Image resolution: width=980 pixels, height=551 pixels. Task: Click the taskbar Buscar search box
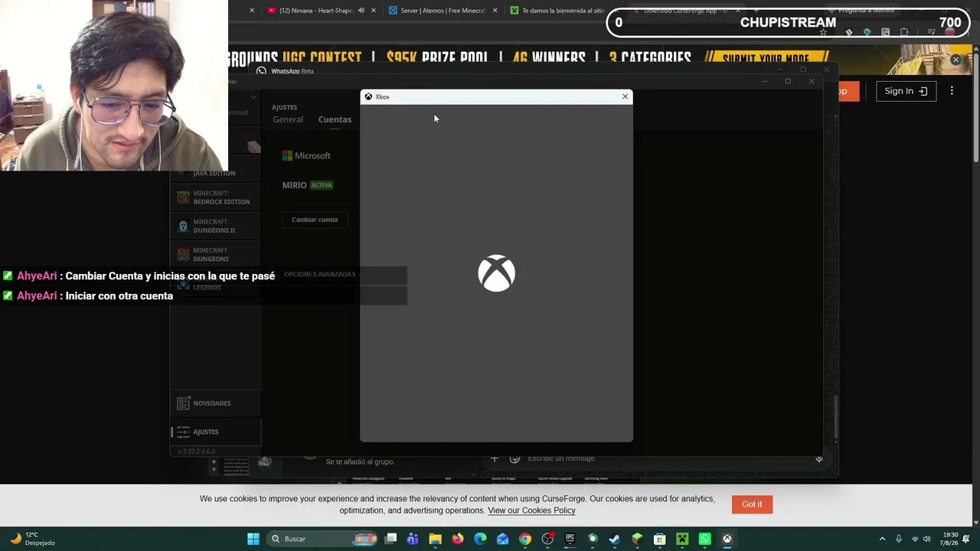coord(323,539)
